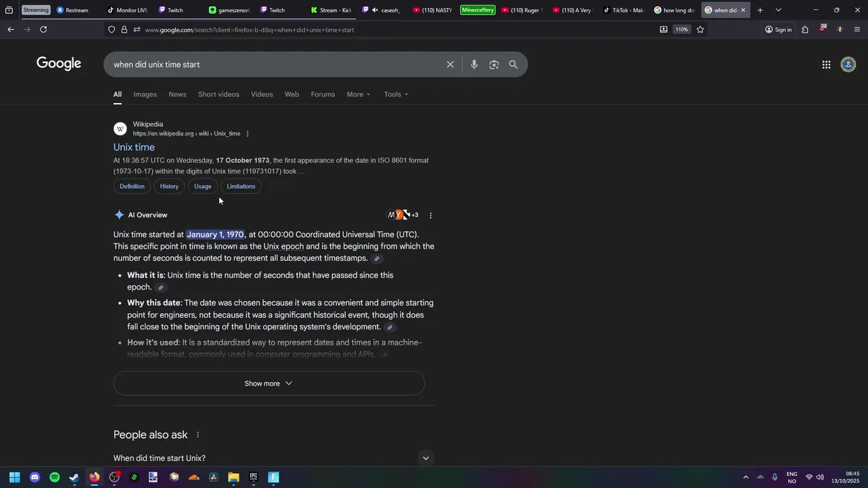This screenshot has height=488, width=868.
Task: Open AI Overview three-dot options
Action: [431, 216]
